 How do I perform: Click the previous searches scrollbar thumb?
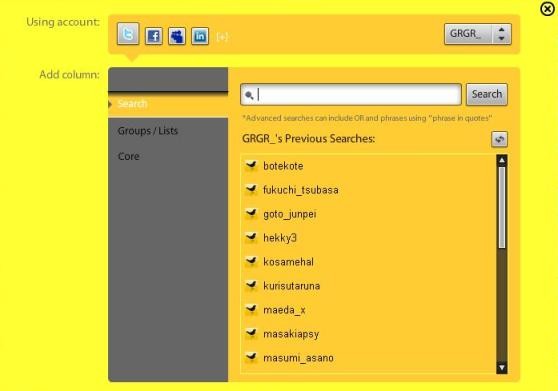[502, 208]
